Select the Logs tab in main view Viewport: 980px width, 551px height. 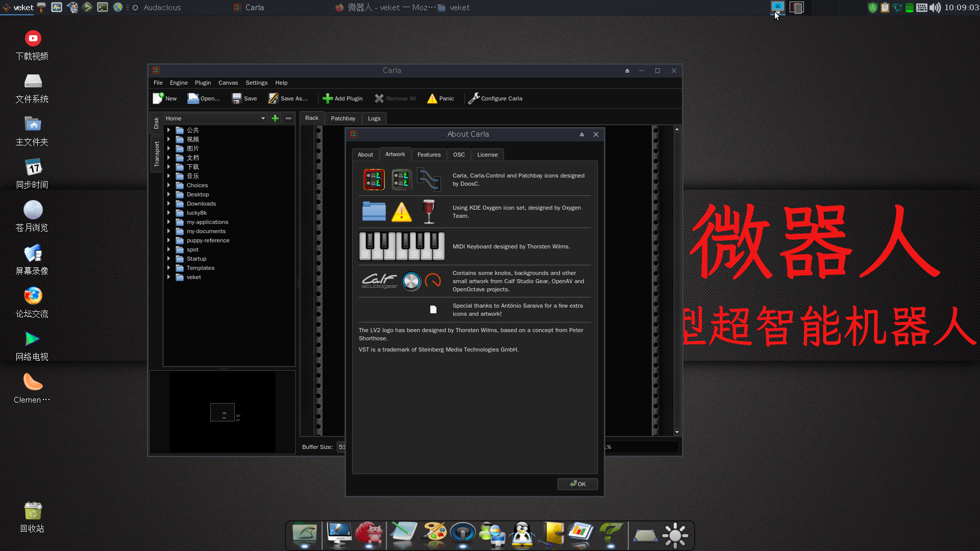point(374,118)
